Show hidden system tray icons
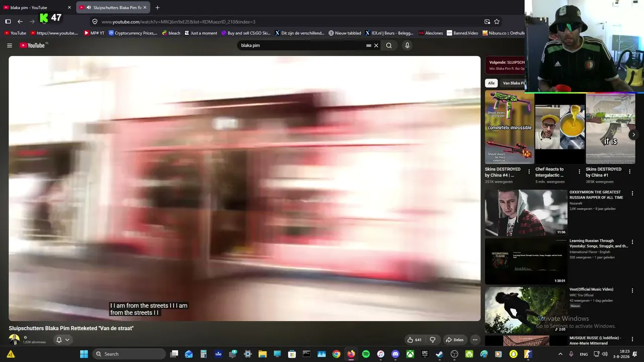644x362 pixels. point(560,354)
